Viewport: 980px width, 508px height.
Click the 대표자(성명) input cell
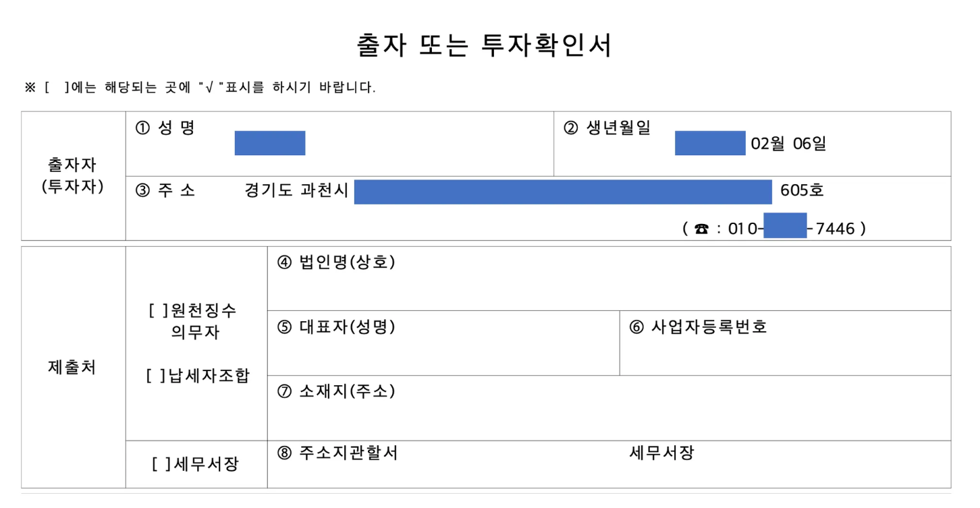pos(443,343)
